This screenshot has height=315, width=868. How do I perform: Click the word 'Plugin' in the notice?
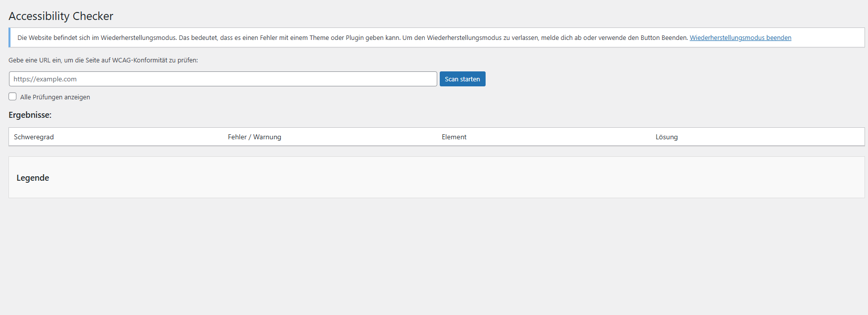(354, 38)
